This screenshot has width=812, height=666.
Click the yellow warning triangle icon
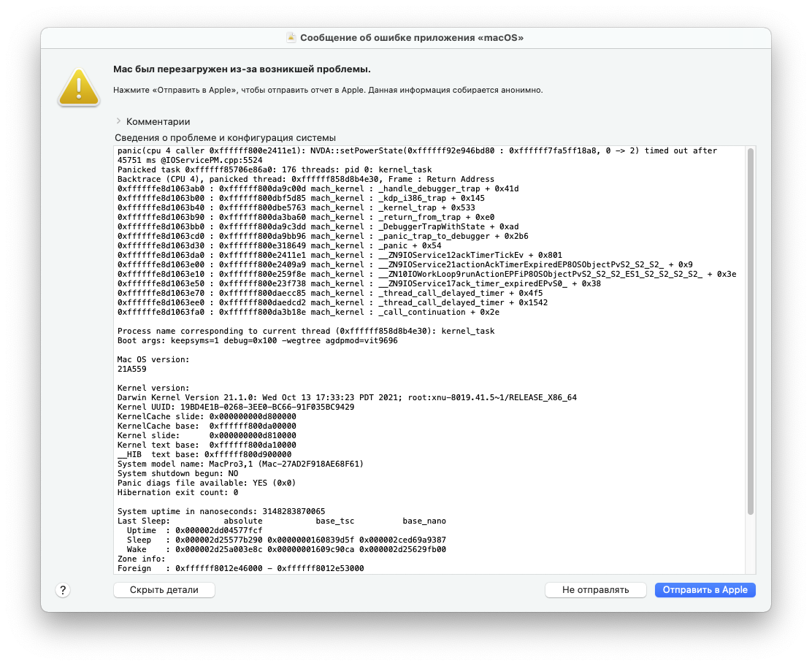(79, 87)
